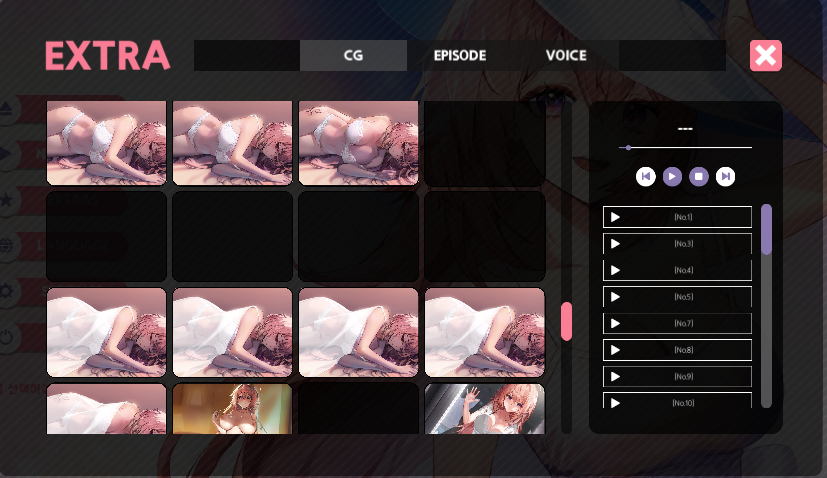The height and width of the screenshot is (478, 827).
Task: Open the EPISODE tab
Action: coord(460,55)
